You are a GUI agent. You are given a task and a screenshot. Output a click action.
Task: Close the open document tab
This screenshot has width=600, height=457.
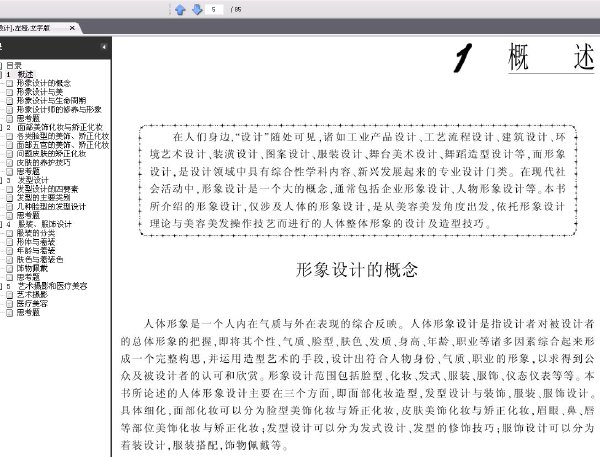72,28
